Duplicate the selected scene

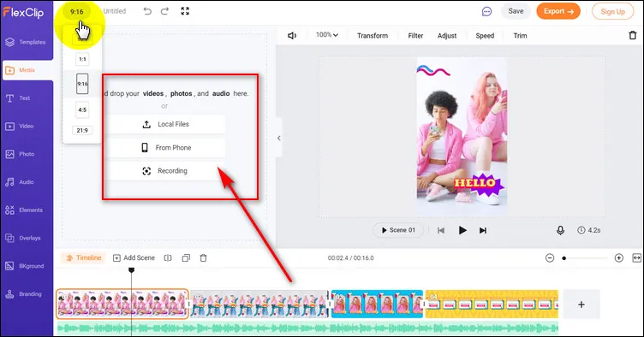click(186, 257)
